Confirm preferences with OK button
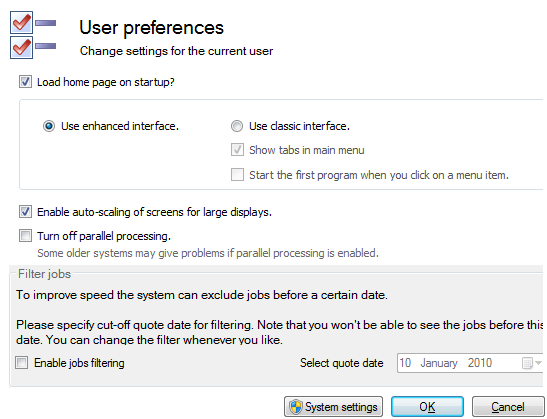The image size is (547, 419). click(427, 407)
